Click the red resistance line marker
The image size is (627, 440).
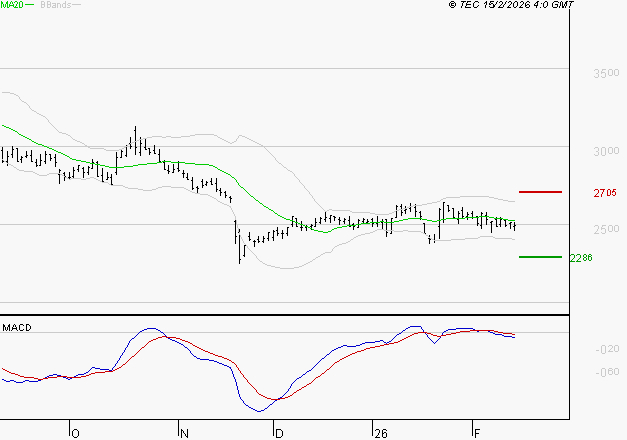point(540,191)
